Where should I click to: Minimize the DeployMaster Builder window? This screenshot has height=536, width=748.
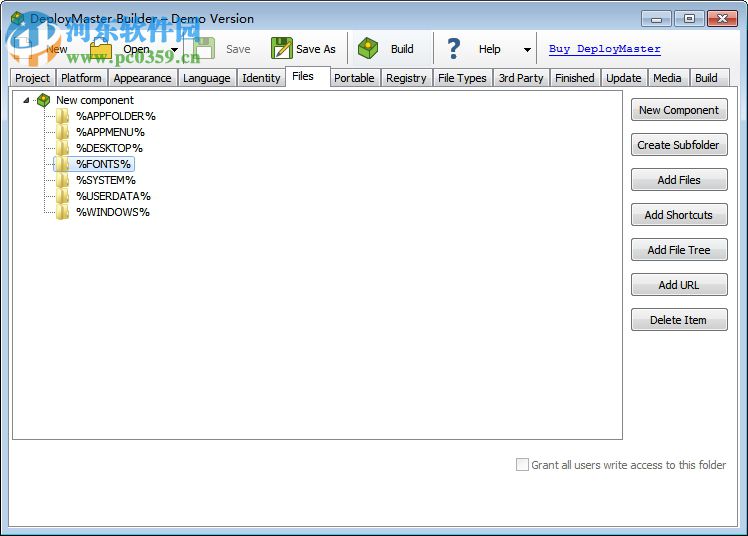pyautogui.click(x=656, y=19)
